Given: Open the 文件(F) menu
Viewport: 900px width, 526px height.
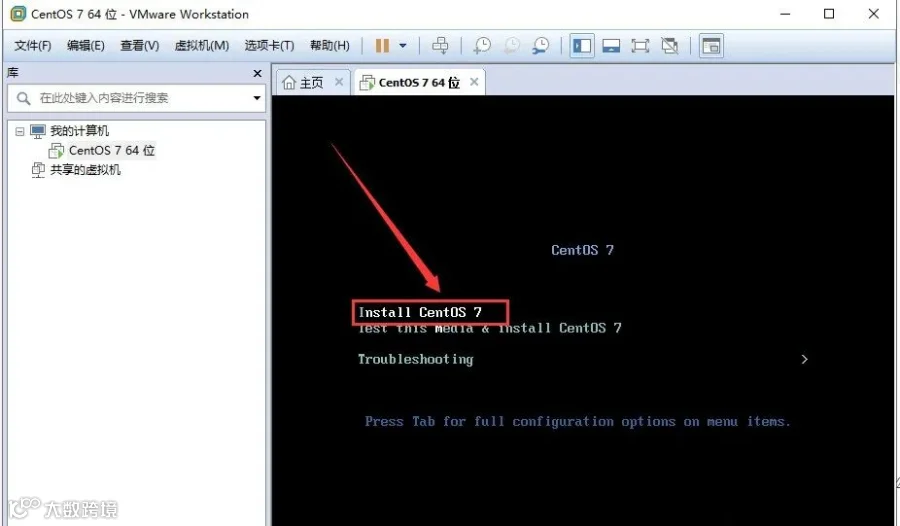Looking at the screenshot, I should coord(33,45).
